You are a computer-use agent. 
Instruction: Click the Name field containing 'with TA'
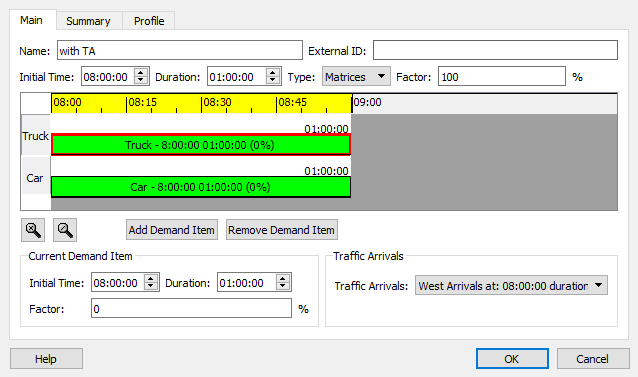[x=180, y=50]
